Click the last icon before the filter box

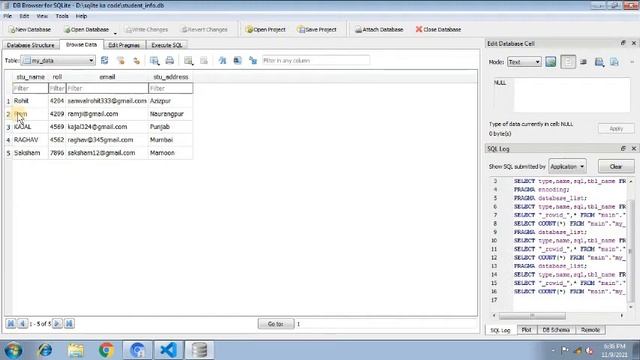253,60
